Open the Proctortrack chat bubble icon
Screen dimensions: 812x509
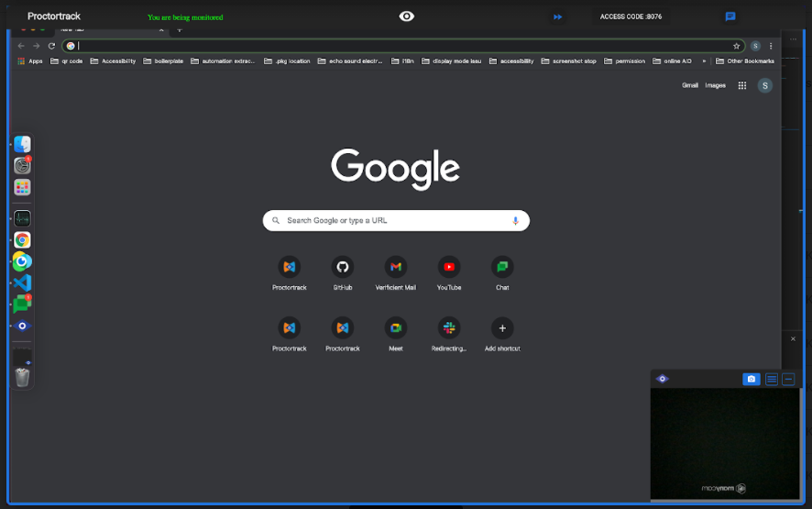730,17
